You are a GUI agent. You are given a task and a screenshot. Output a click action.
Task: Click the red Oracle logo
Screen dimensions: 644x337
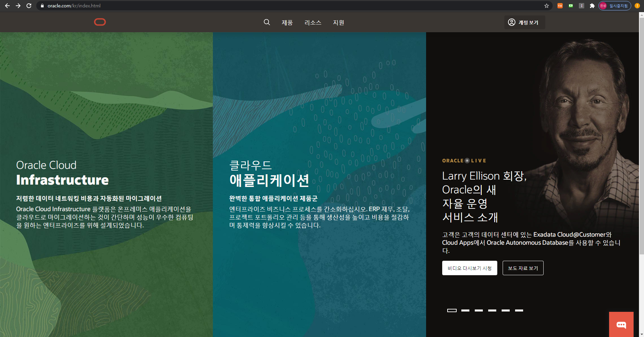point(100,22)
